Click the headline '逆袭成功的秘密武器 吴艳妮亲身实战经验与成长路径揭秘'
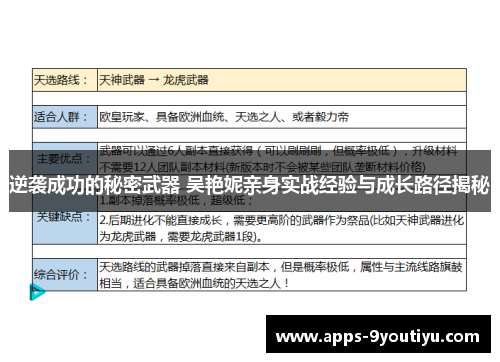Image resolution: width=500 pixels, height=362 pixels. coord(249,185)
